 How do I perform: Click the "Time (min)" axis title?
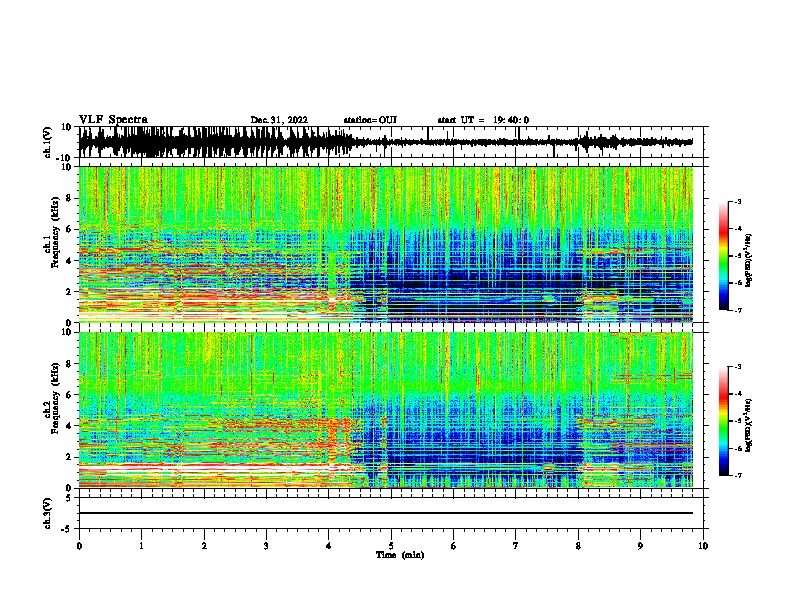[x=400, y=555]
